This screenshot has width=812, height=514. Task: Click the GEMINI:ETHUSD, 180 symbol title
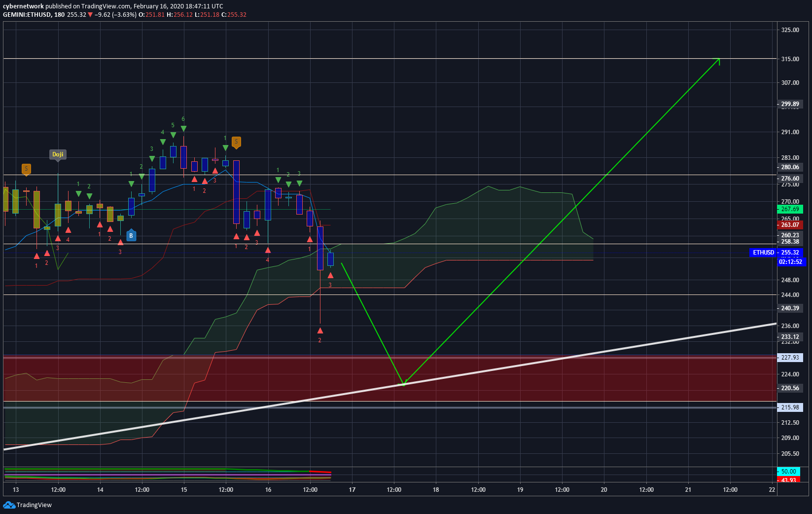pos(34,15)
